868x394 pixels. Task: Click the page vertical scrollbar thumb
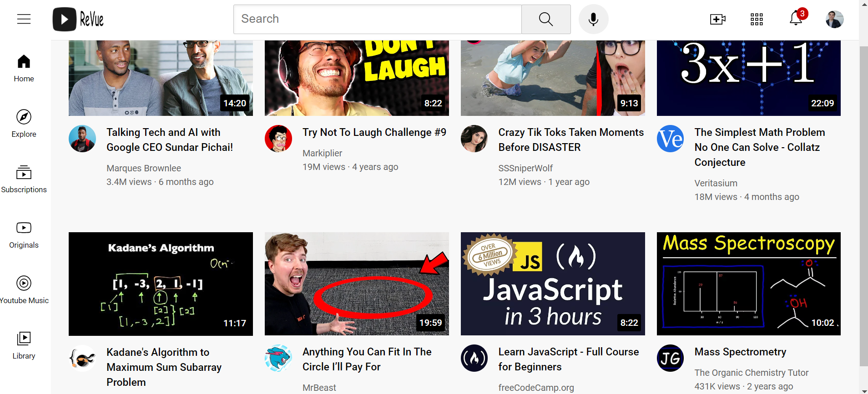[863, 206]
